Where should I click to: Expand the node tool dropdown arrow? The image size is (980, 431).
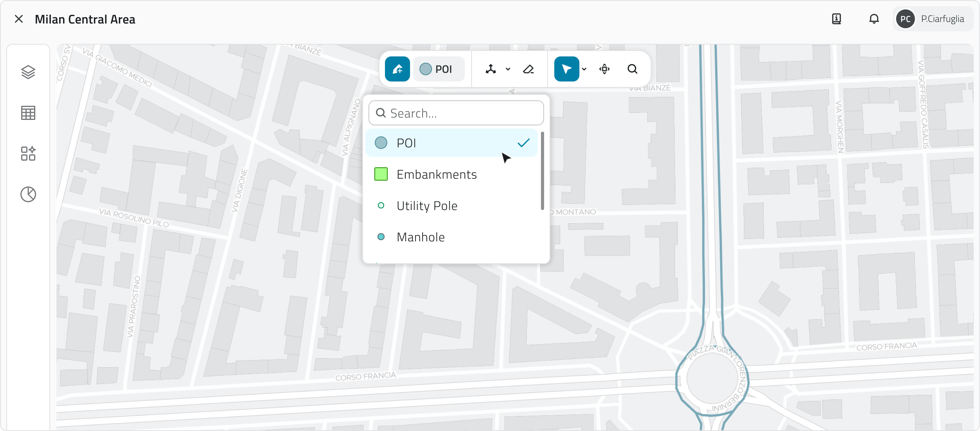tap(508, 69)
